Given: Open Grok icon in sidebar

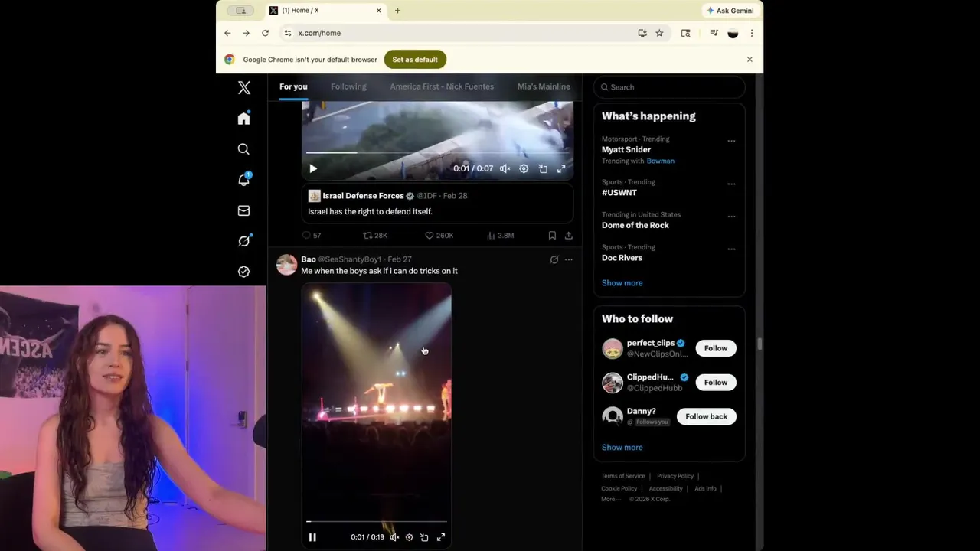Looking at the screenshot, I should coord(243,240).
